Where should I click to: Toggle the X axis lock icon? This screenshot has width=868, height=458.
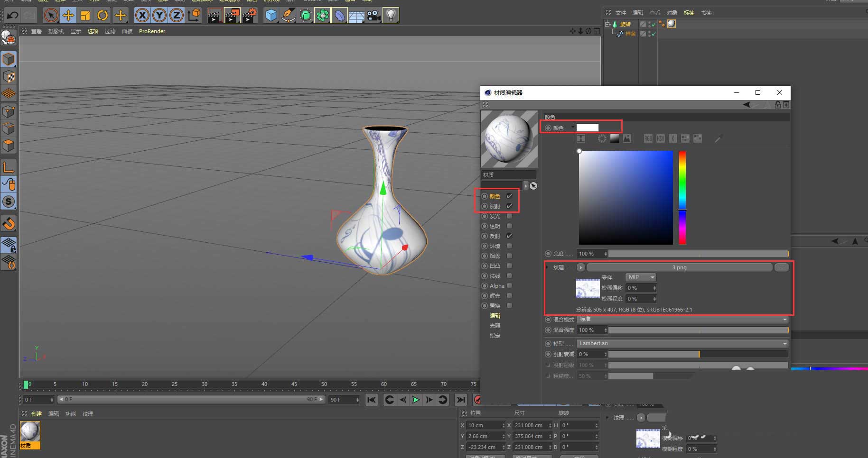(142, 16)
